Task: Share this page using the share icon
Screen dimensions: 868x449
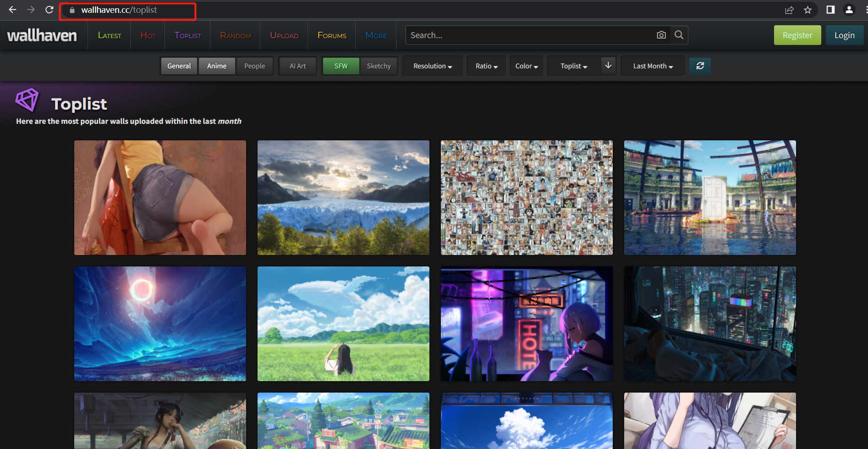Action: tap(789, 10)
